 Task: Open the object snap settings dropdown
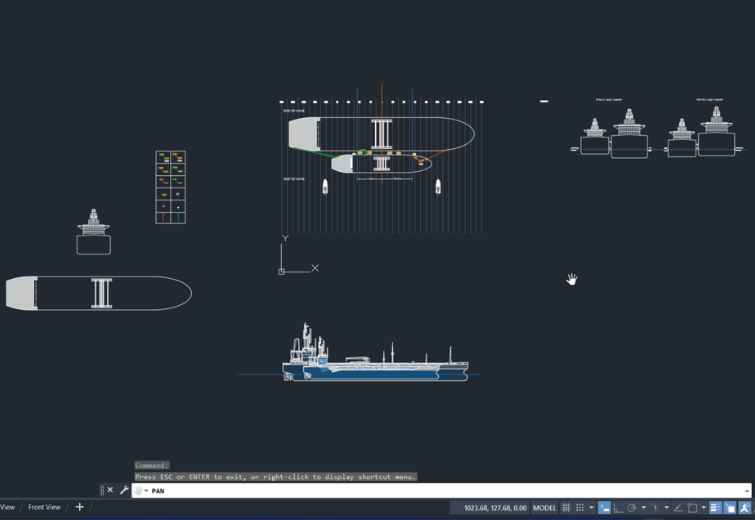pos(704,508)
